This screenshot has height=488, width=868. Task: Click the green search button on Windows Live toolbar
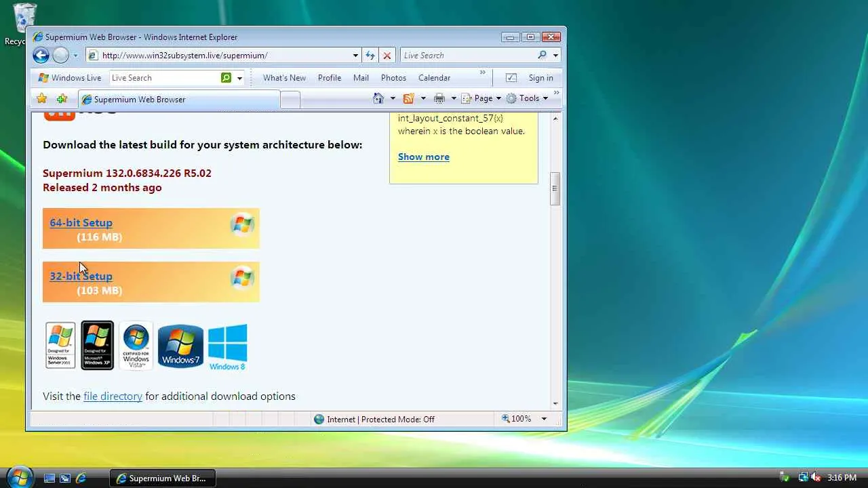click(226, 78)
